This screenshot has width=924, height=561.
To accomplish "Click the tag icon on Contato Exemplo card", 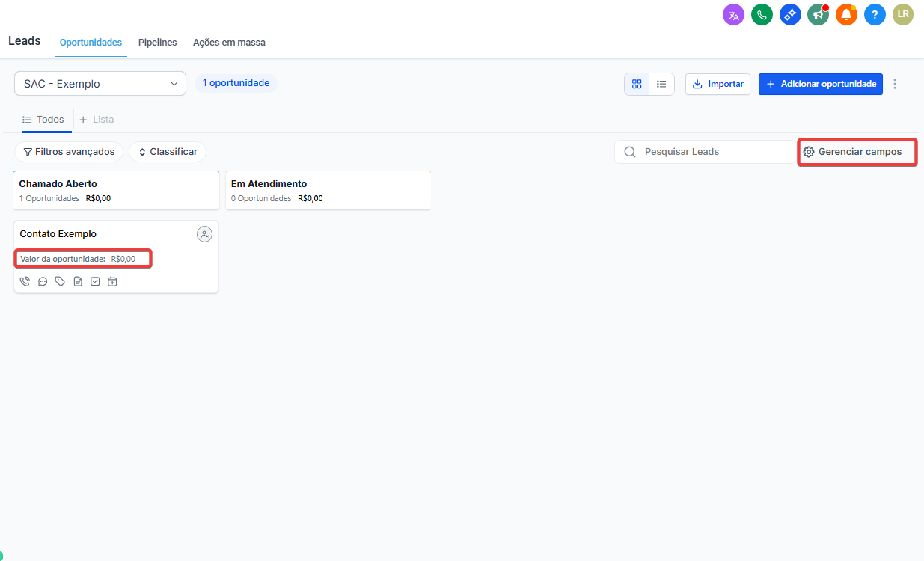I will tap(60, 282).
